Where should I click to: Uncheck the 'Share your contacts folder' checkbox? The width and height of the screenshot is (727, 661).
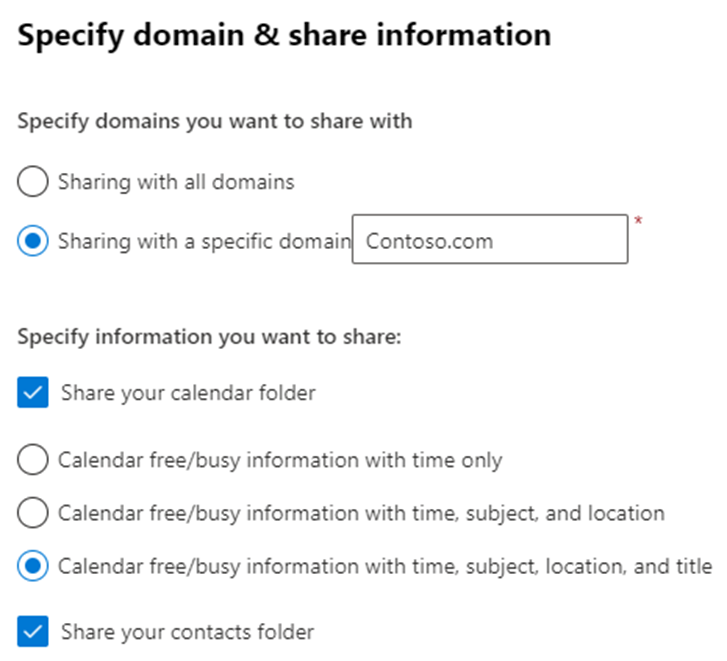pos(32,631)
